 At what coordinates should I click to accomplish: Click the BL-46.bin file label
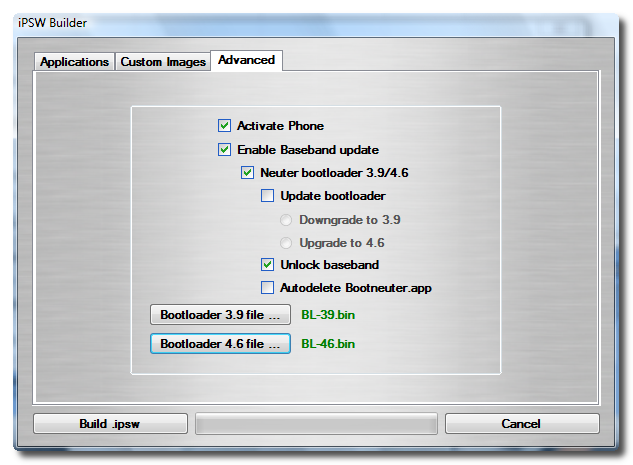pos(328,344)
